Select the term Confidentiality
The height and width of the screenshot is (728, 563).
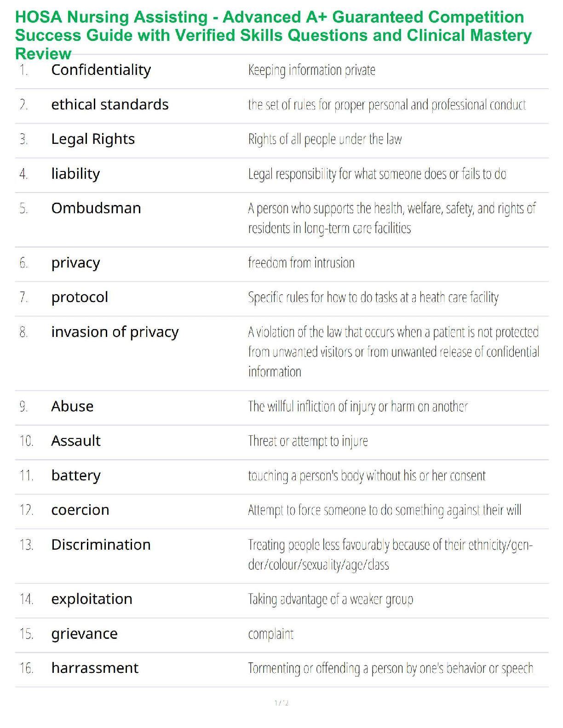(101, 70)
